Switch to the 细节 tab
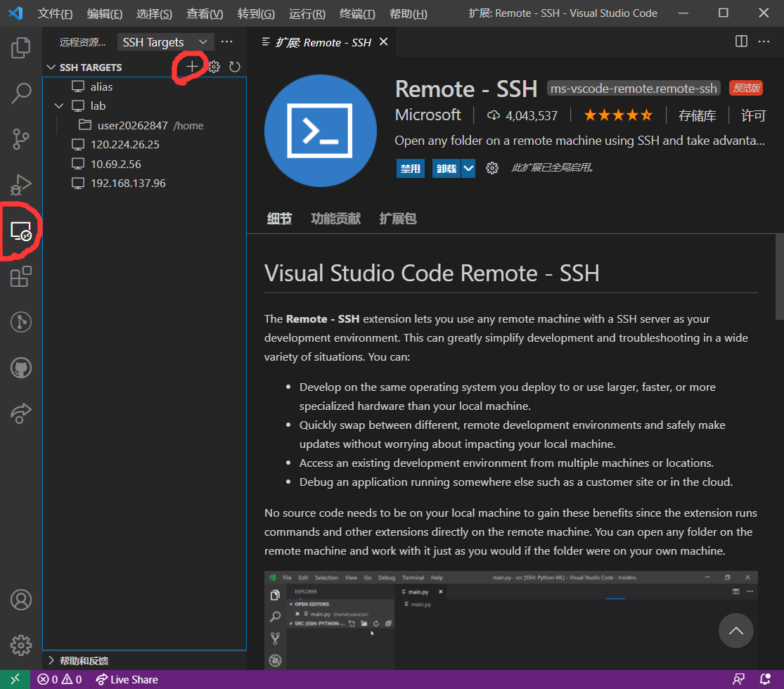784x689 pixels. tap(279, 219)
